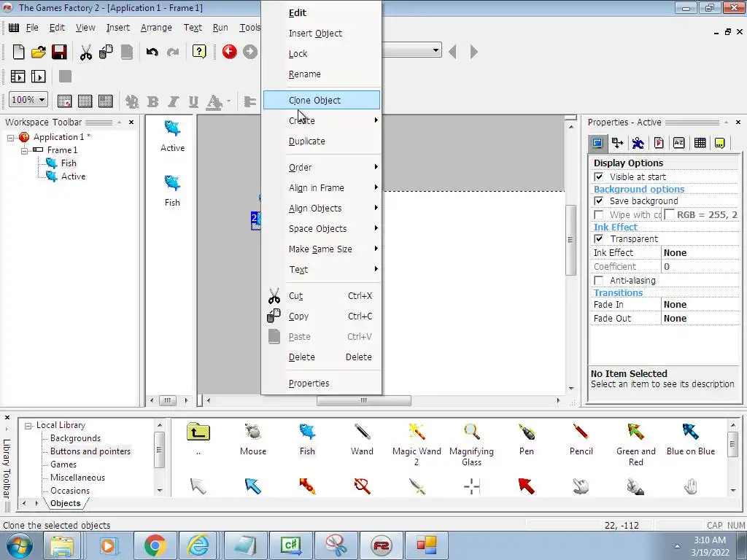Click the red Back arrow icon

tap(229, 52)
